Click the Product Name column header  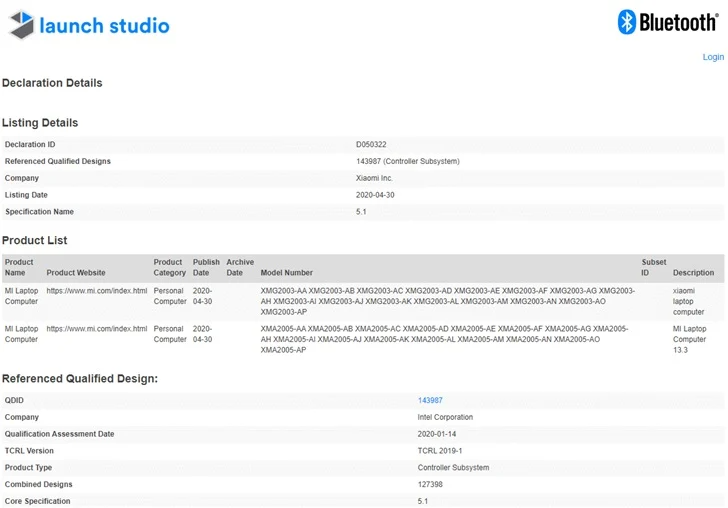[x=19, y=267]
